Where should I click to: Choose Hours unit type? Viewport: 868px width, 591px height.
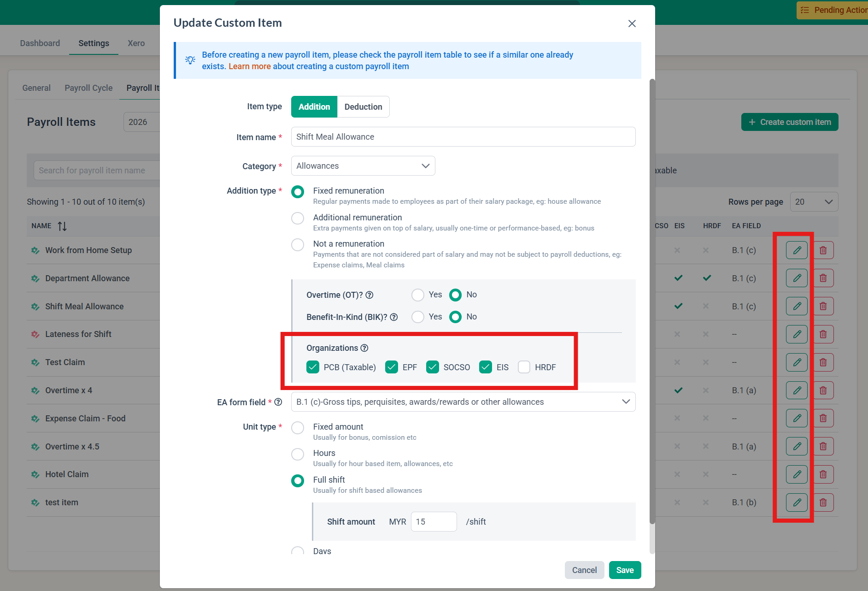pos(298,454)
